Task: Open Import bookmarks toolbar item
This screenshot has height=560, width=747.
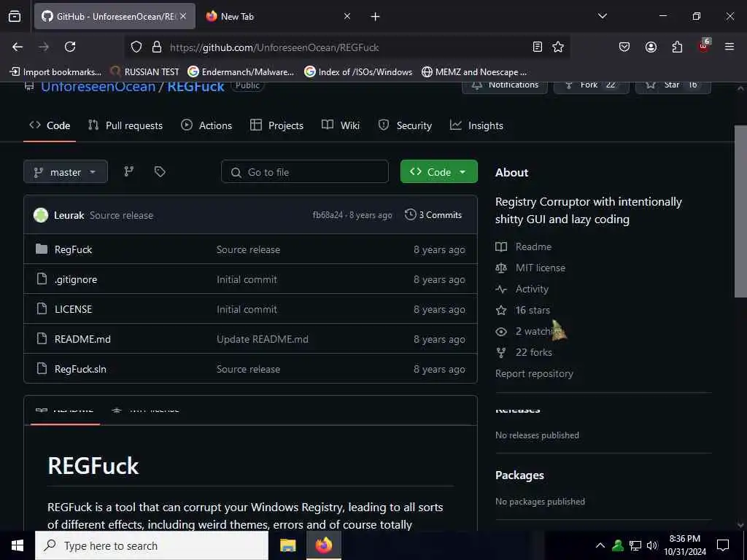Action: point(55,72)
